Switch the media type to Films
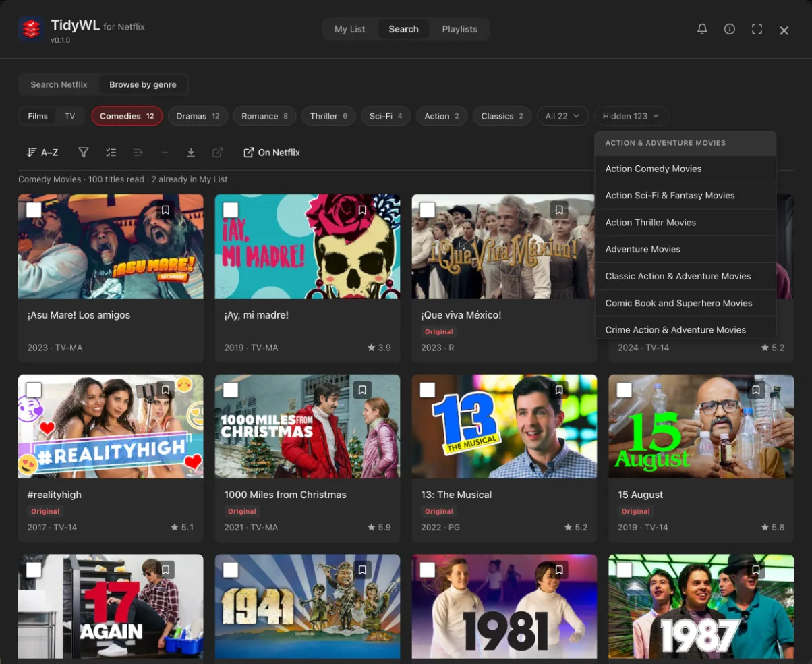Viewport: 812px width, 664px height. coord(38,116)
